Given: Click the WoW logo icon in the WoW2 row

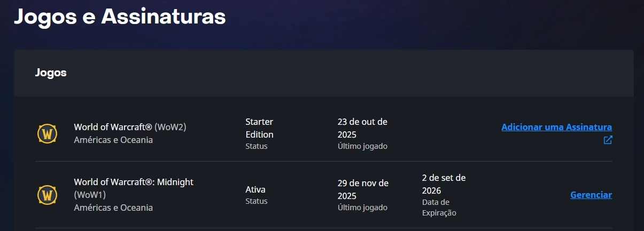Looking at the screenshot, I should 47,133.
